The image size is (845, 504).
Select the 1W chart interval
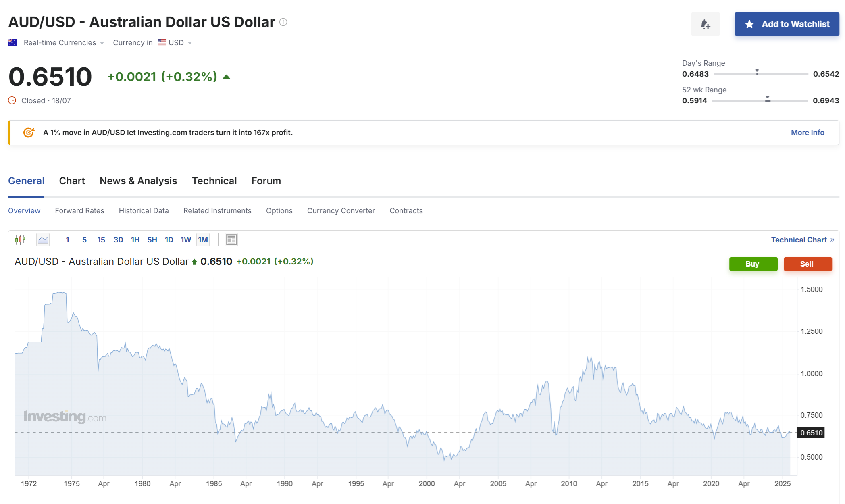pyautogui.click(x=186, y=240)
